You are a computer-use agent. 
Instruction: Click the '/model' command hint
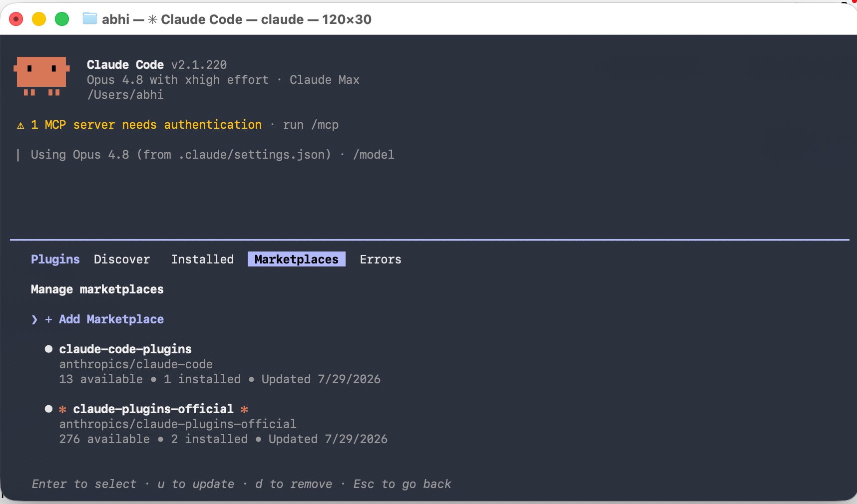pos(374,155)
